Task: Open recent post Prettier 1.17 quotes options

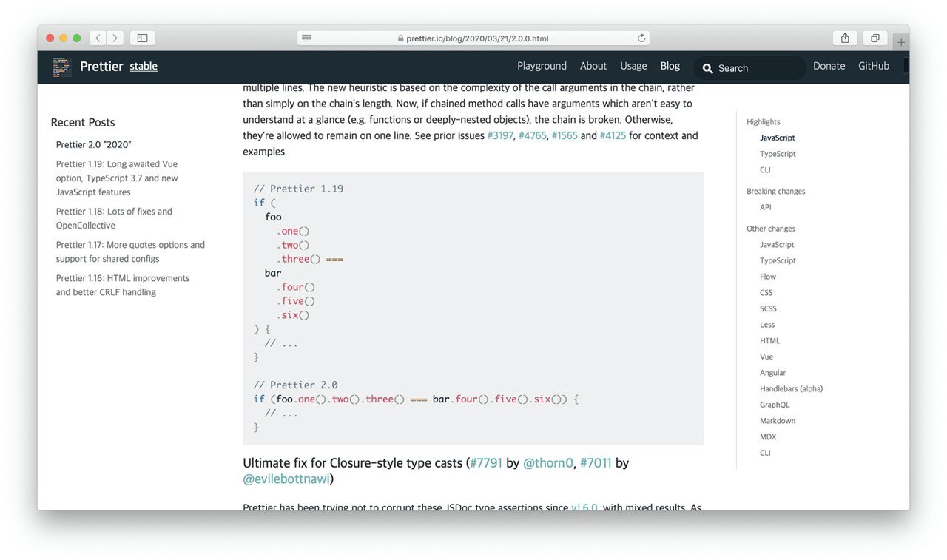Action: pos(130,252)
